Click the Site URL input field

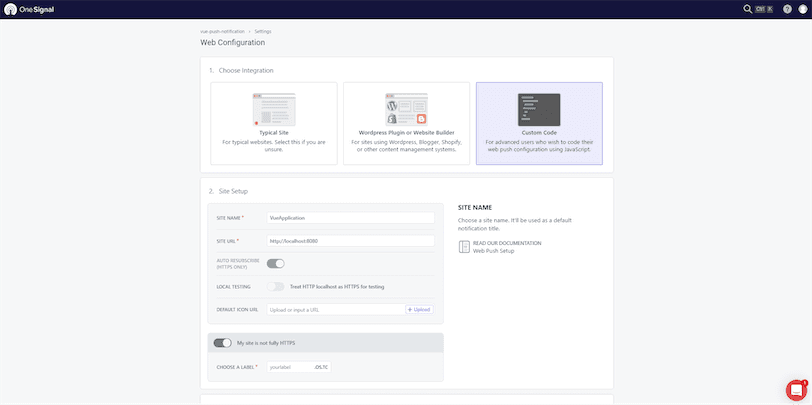(351, 241)
